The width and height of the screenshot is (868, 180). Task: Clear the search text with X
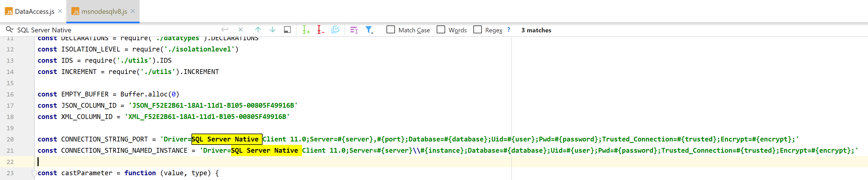(x=240, y=30)
